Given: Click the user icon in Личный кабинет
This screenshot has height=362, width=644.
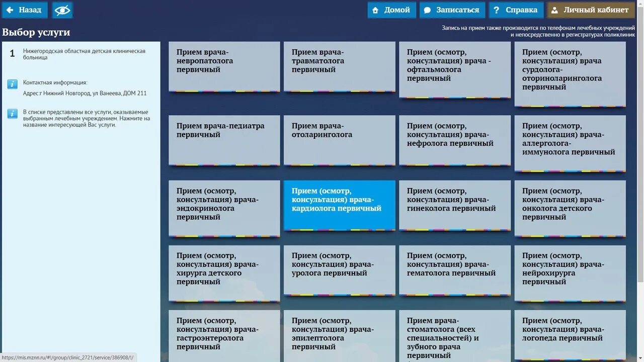Looking at the screenshot, I should pos(555,10).
